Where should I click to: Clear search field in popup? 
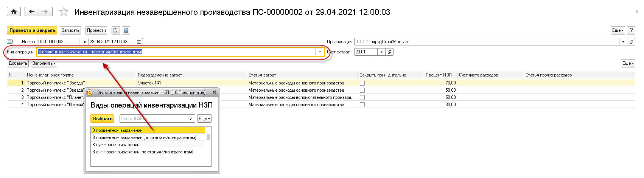pos(191,119)
